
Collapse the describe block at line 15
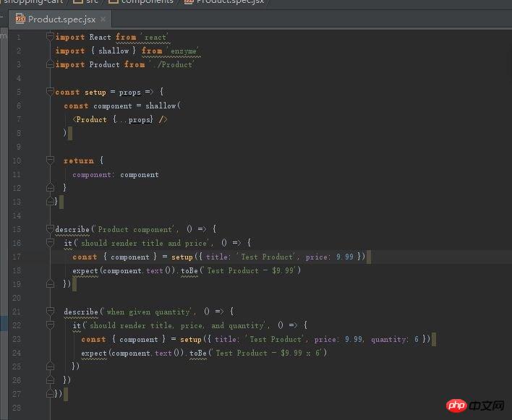[50, 228]
